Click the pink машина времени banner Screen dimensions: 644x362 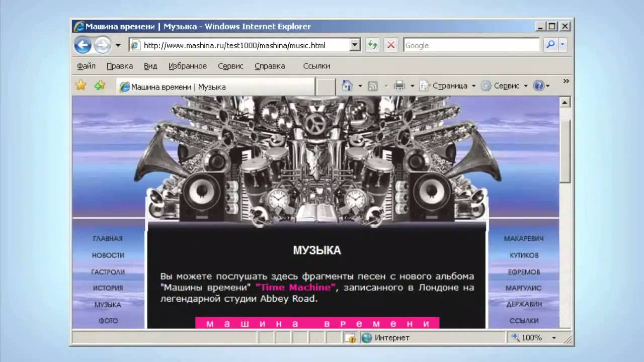[x=317, y=323]
